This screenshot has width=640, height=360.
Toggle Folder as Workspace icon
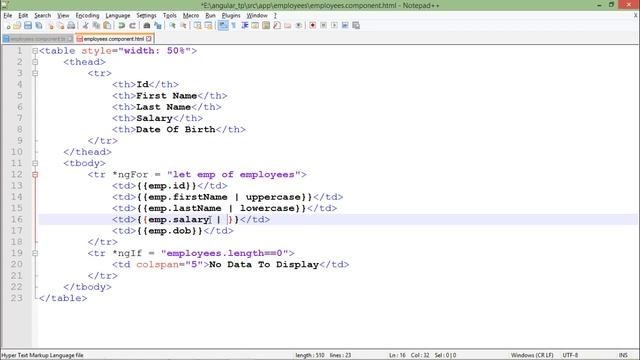288,26
